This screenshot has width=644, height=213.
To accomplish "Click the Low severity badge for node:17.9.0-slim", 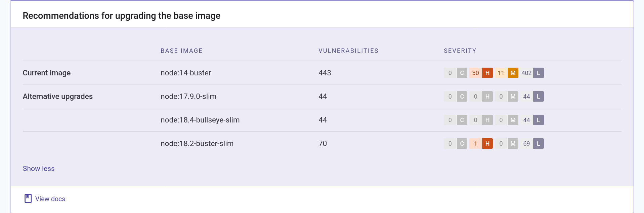I will coord(538,97).
